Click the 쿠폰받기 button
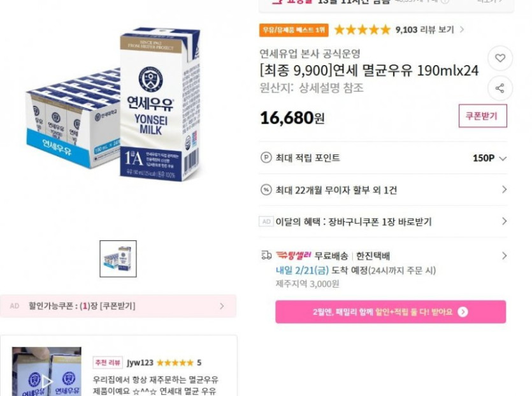 pos(482,116)
